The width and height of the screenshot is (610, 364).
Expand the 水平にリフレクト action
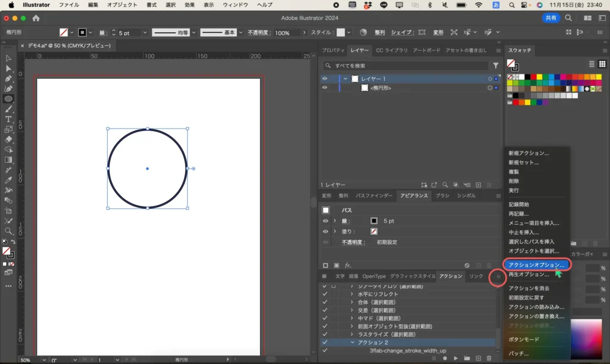[x=352, y=294]
